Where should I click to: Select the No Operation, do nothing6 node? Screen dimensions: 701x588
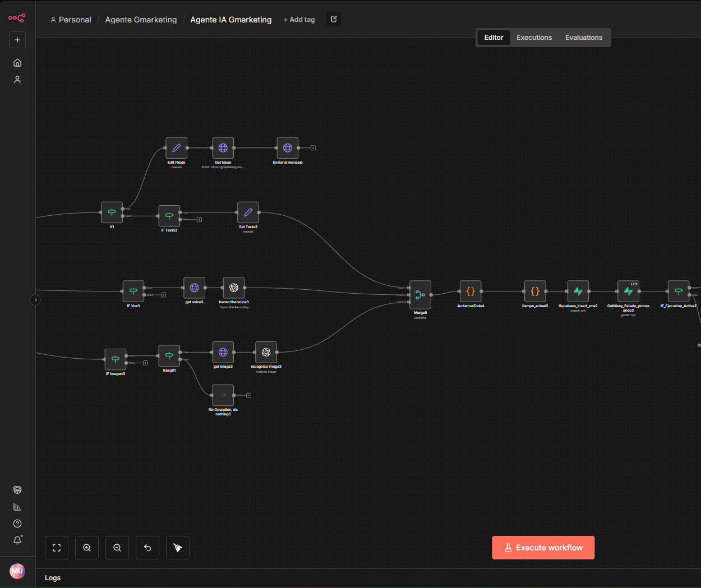coord(223,395)
